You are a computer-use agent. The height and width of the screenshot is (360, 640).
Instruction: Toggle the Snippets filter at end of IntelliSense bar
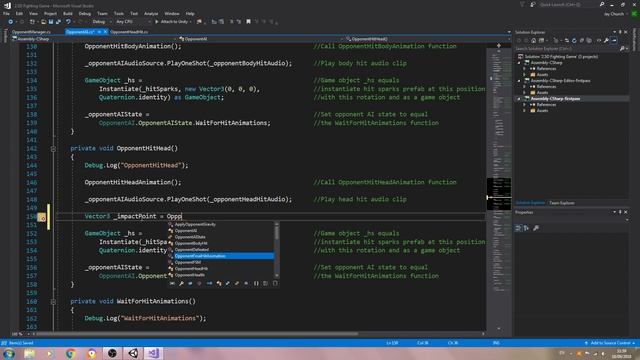pyautogui.click(x=275, y=283)
